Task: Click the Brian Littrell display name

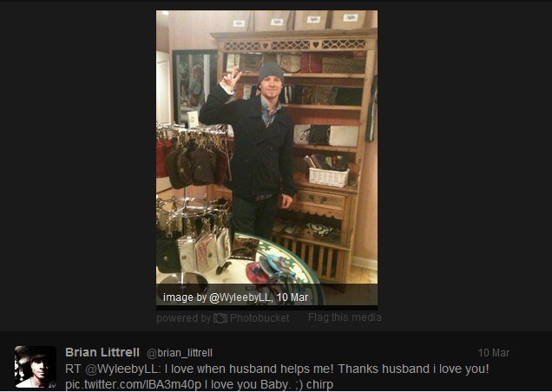Action: click(102, 352)
